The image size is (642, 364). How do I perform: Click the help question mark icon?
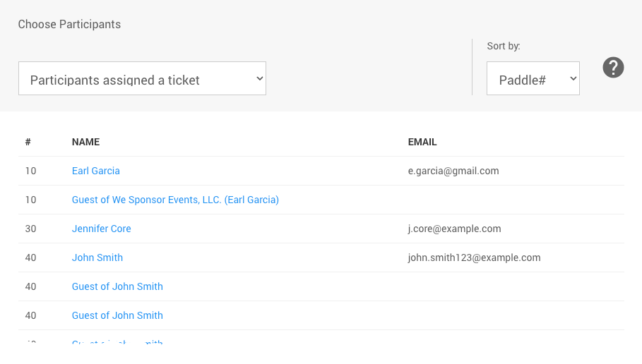coord(613,68)
